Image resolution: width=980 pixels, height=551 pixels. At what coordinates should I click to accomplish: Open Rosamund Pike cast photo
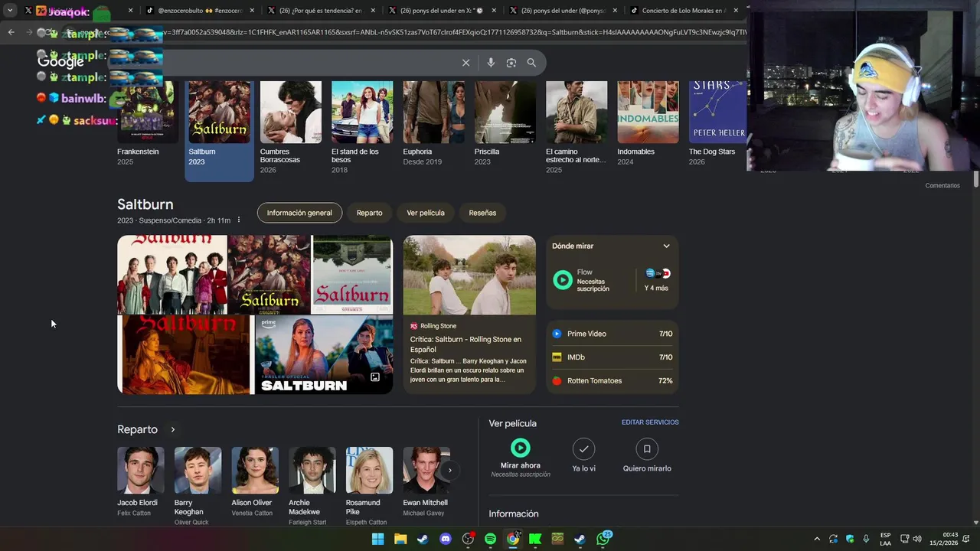(x=369, y=471)
